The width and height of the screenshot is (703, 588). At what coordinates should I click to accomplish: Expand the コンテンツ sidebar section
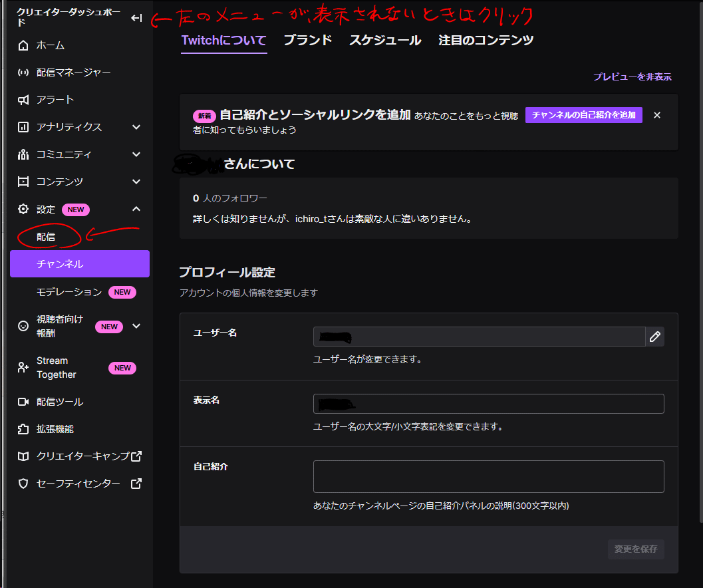pyautogui.click(x=136, y=182)
